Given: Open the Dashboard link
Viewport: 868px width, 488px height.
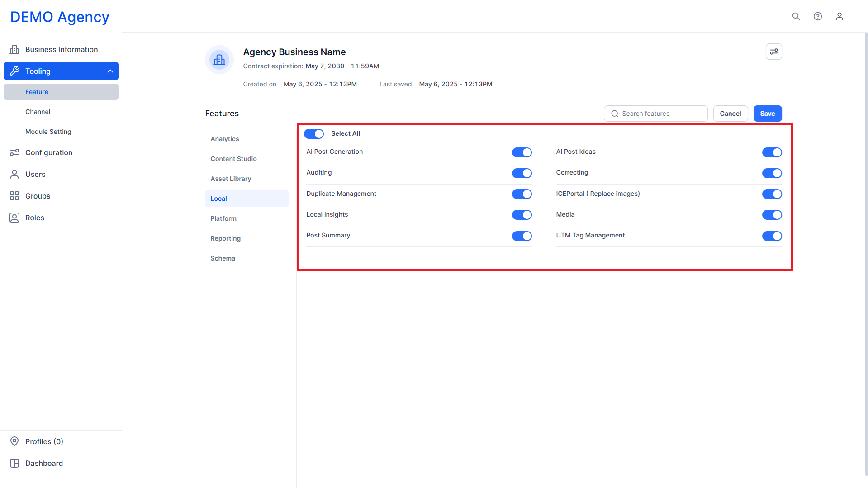Looking at the screenshot, I should point(61,463).
